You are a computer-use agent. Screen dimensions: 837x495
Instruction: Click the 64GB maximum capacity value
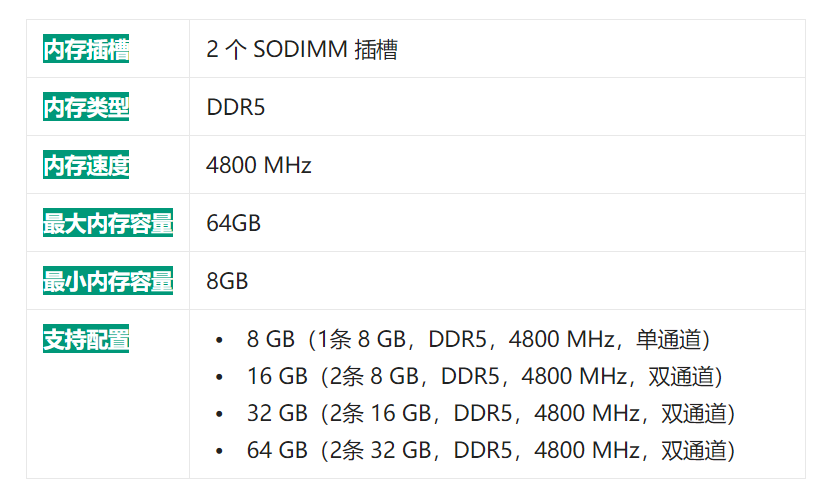tap(233, 223)
